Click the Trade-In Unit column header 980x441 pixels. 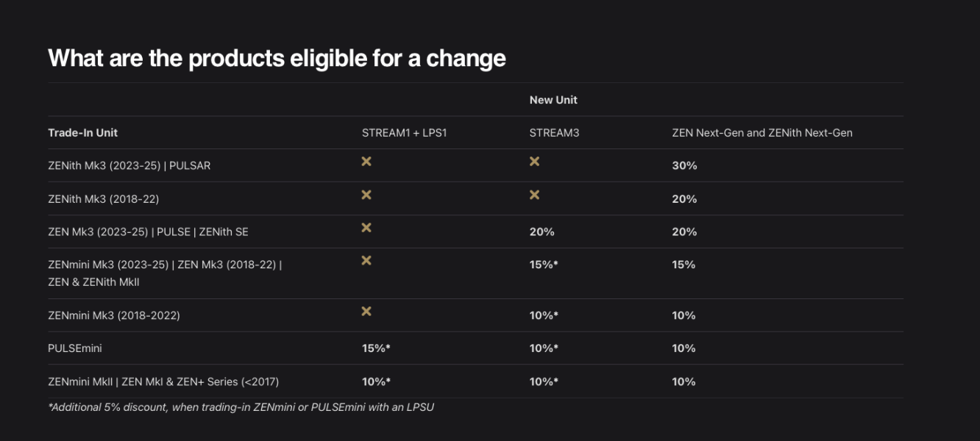(x=82, y=133)
